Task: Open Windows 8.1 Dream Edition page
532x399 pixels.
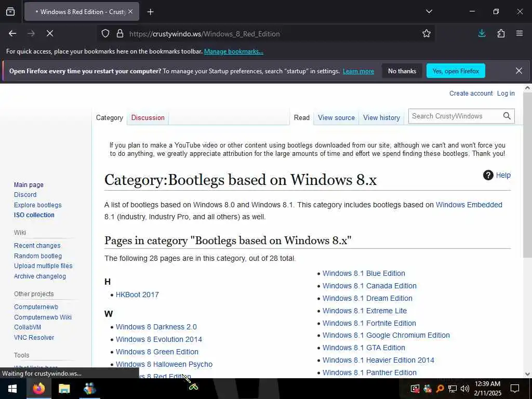Action: click(367, 299)
